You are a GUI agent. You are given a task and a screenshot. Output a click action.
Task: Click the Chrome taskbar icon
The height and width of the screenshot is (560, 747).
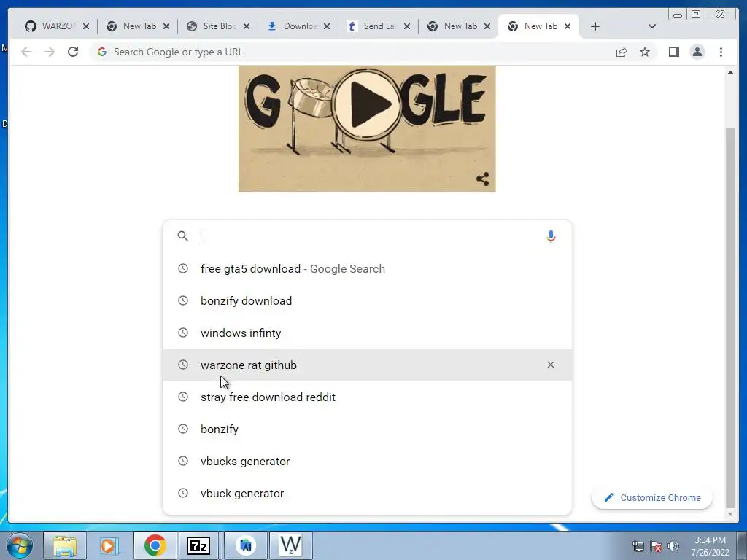(x=155, y=545)
